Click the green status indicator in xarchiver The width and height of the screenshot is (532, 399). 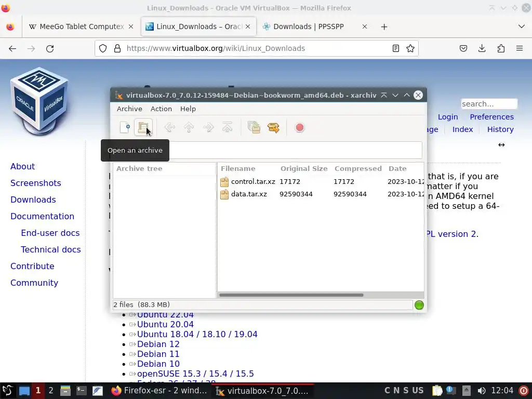pyautogui.click(x=419, y=305)
